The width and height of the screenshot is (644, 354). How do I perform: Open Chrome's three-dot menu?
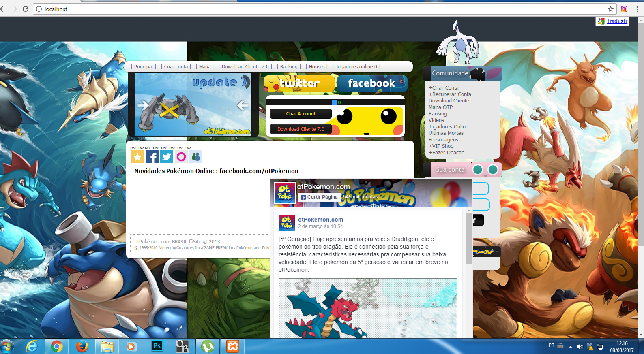pos(637,9)
